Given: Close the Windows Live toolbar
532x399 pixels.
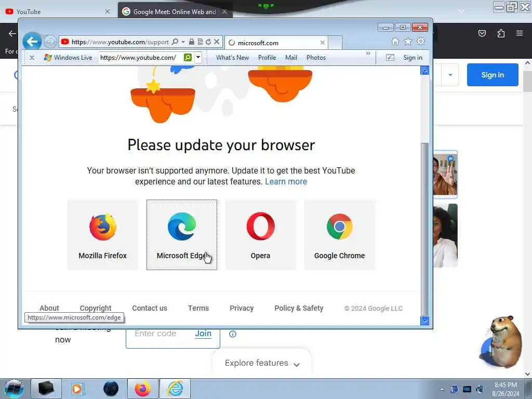Looking at the screenshot, I should point(32,58).
